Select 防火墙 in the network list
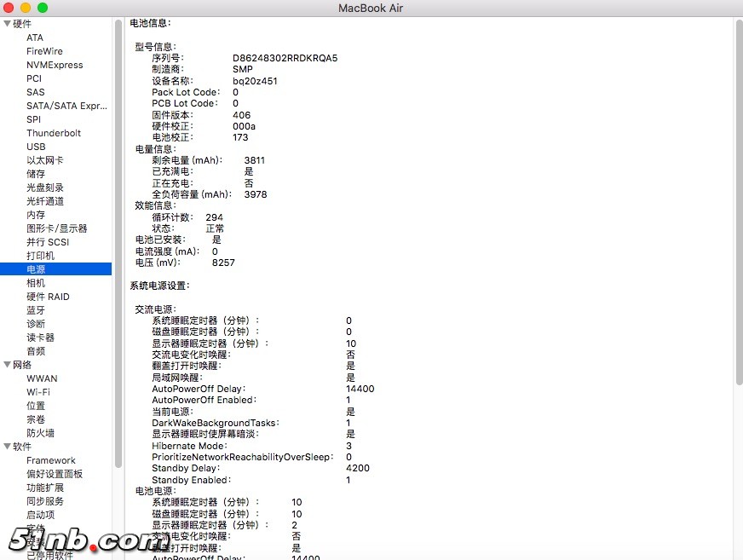The width and height of the screenshot is (743, 560). coord(41,433)
